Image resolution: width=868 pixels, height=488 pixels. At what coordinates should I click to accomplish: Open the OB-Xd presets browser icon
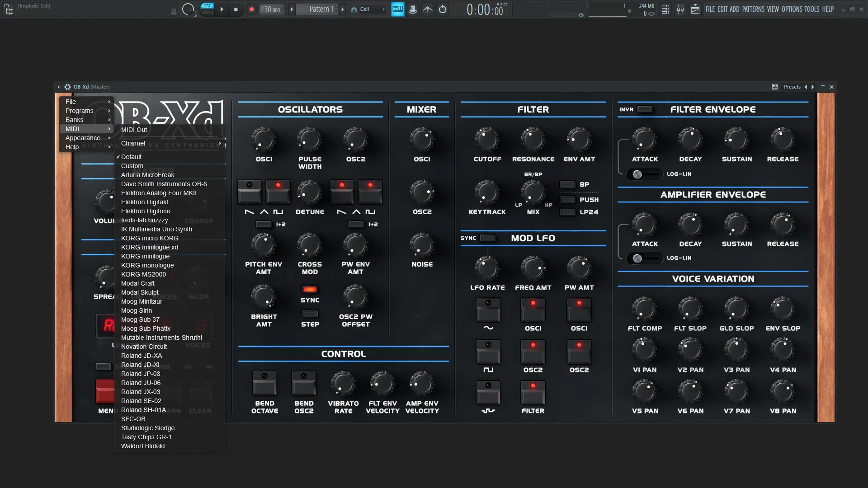click(775, 87)
